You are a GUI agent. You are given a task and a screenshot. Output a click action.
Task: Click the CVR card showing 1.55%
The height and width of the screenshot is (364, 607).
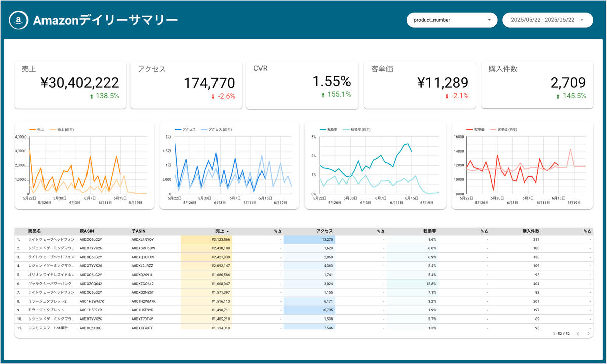(x=302, y=84)
